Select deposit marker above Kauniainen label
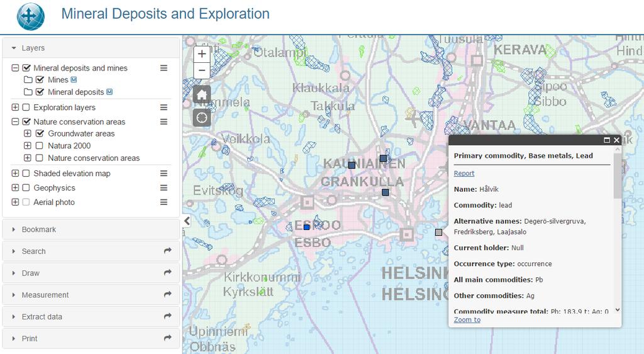The image size is (644, 354). 383,158
